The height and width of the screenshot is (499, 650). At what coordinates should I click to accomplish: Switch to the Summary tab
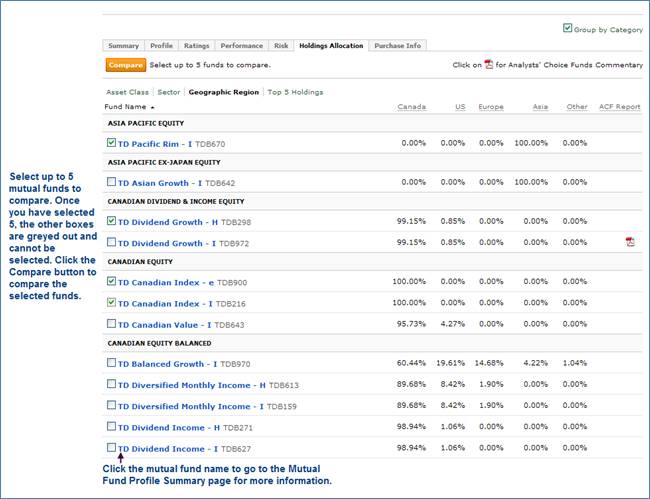pos(124,46)
